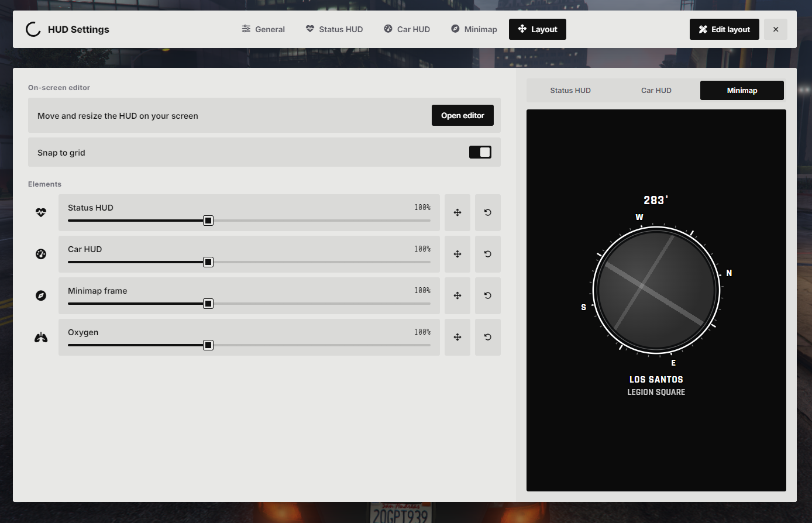Click the Oxygen scale slider handle

(x=208, y=345)
